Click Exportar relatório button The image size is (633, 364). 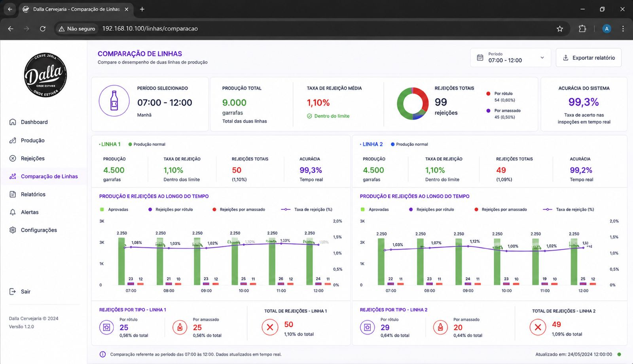[589, 58]
